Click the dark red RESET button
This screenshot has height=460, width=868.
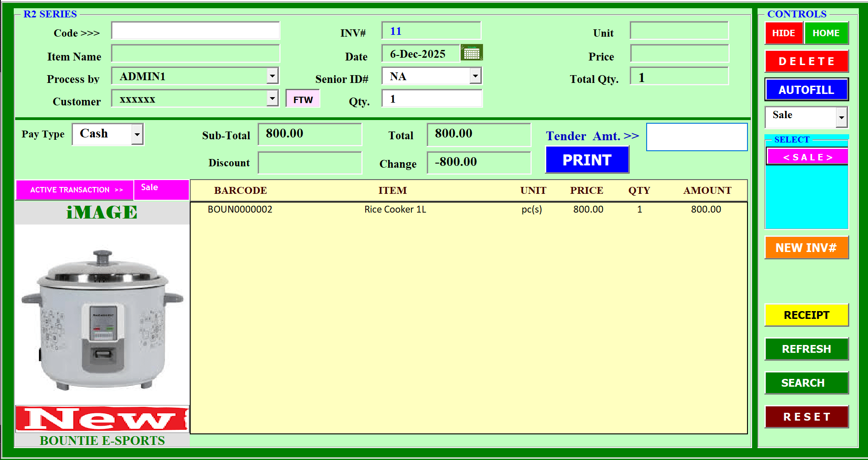coord(807,417)
